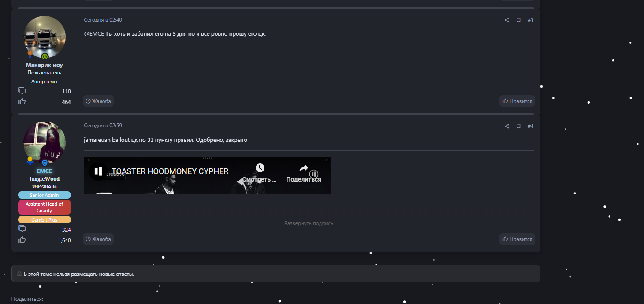Image resolution: width=644 pixels, height=304 pixels.
Task: Click the share arrow icon on video
Action: pyautogui.click(x=303, y=168)
